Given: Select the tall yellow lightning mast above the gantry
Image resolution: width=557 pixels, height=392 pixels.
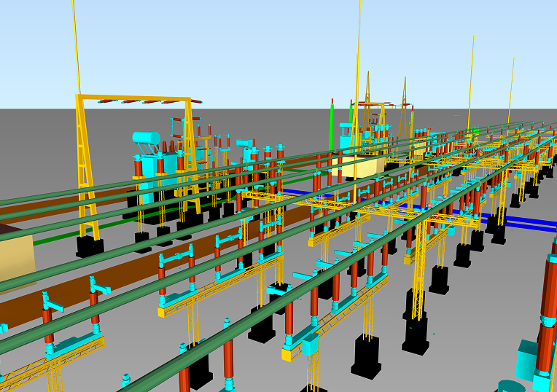Looking at the screenshot, I should tap(77, 47).
